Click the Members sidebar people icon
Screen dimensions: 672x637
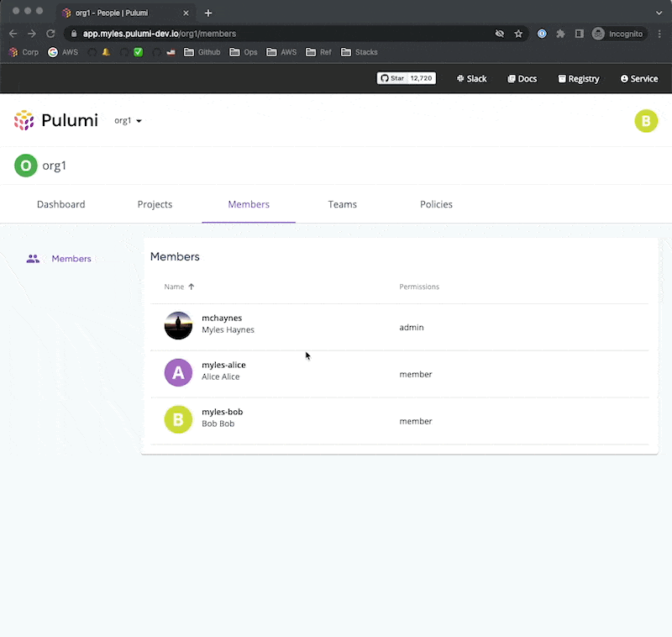click(33, 259)
